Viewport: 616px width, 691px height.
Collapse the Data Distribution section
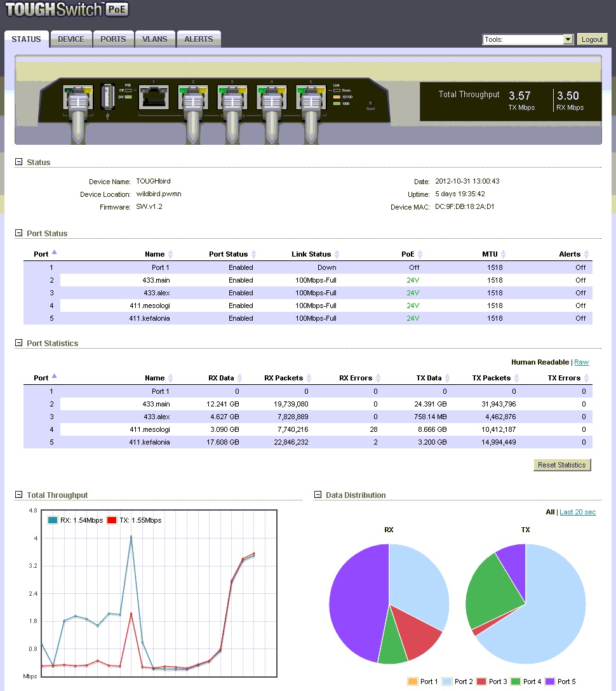318,495
